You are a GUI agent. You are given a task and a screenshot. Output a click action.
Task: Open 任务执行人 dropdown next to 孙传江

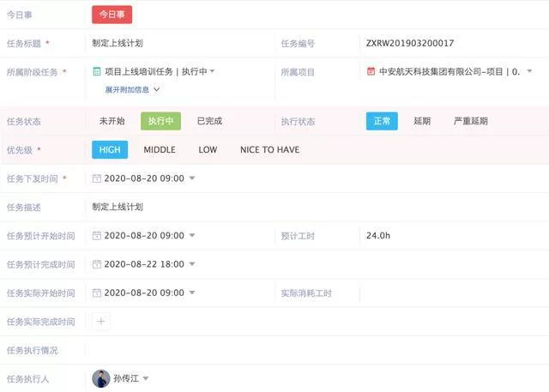(146, 378)
